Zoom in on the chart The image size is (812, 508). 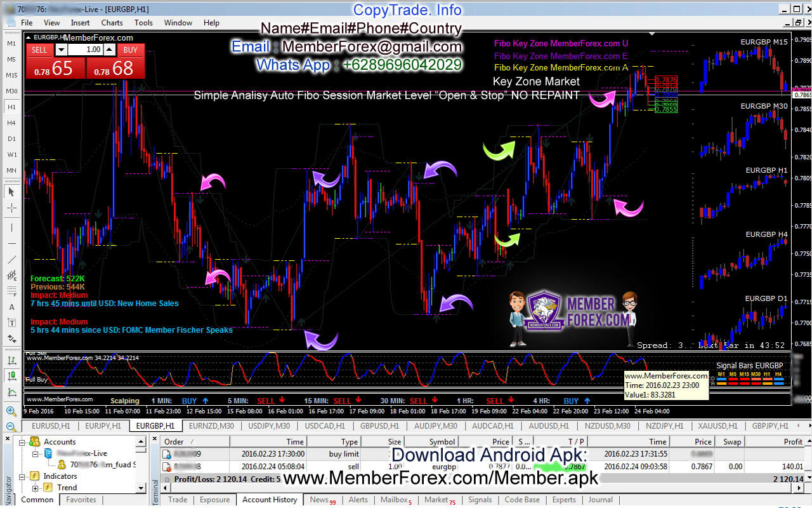coord(11,411)
